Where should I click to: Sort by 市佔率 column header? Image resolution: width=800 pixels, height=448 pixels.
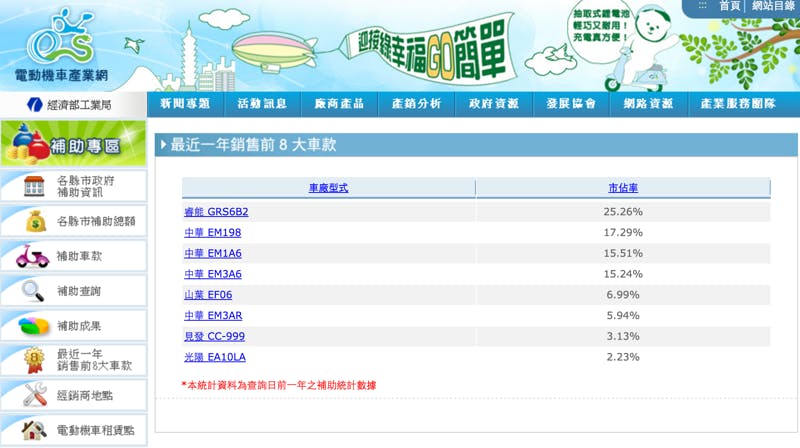pos(623,188)
